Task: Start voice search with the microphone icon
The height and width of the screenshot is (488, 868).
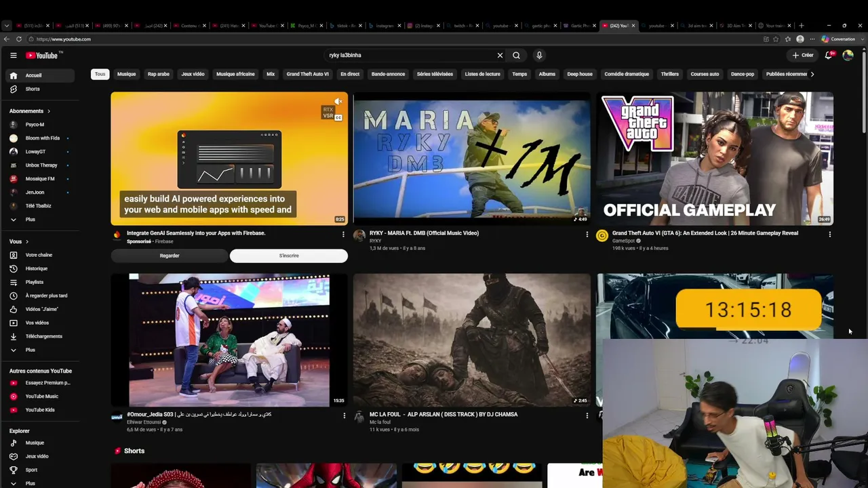Action: 539,56
